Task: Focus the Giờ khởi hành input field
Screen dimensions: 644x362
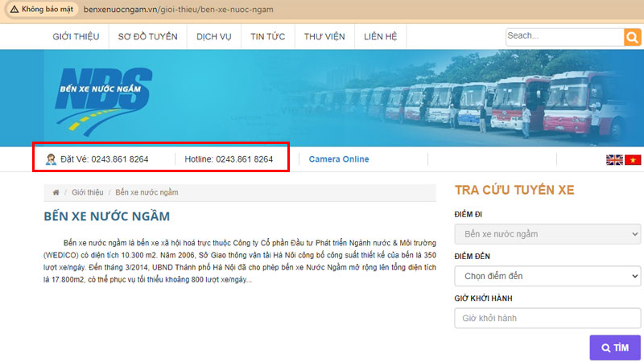Action: tap(547, 319)
